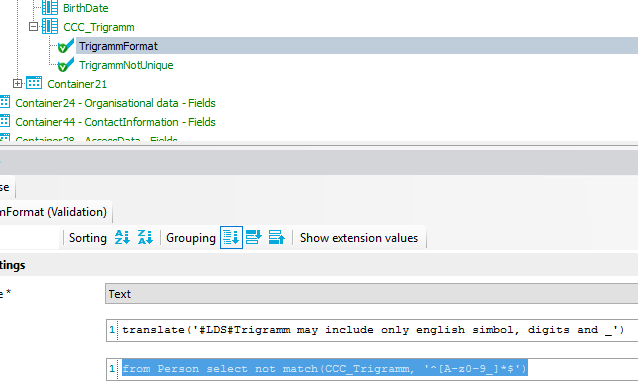Select the TrigrammFormat validation item
The image size is (638, 390).
tap(118, 46)
